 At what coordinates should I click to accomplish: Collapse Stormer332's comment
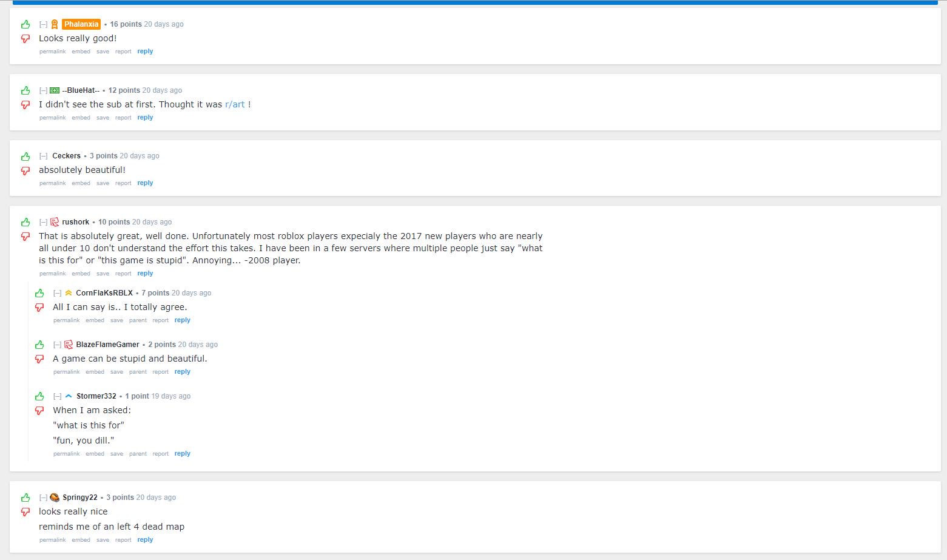(x=57, y=396)
